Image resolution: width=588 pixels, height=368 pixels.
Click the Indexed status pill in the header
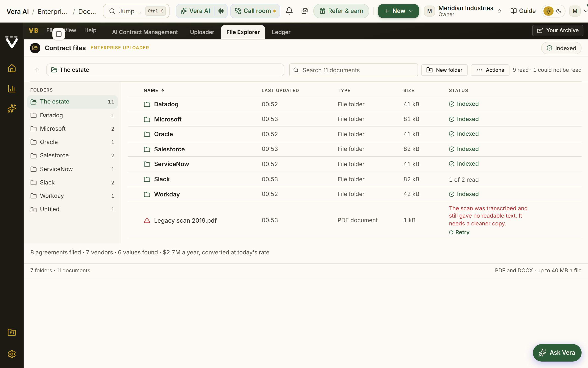click(561, 48)
